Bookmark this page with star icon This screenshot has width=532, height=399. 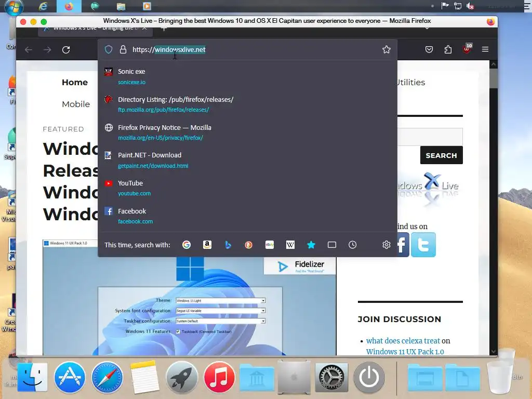387,49
